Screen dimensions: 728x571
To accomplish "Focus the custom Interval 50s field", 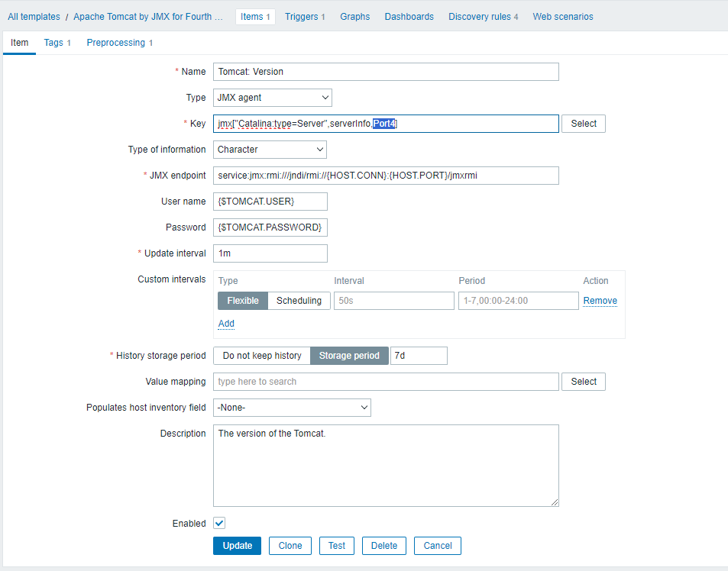I will (393, 301).
